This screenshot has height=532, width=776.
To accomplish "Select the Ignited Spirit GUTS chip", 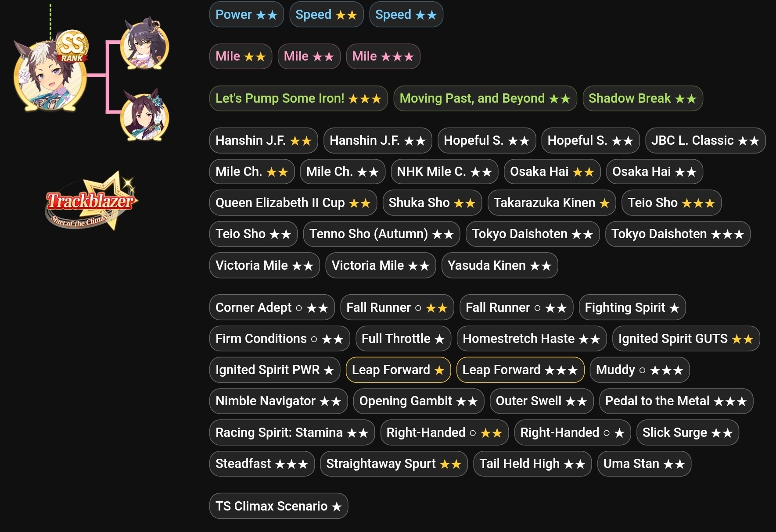I will tap(686, 339).
